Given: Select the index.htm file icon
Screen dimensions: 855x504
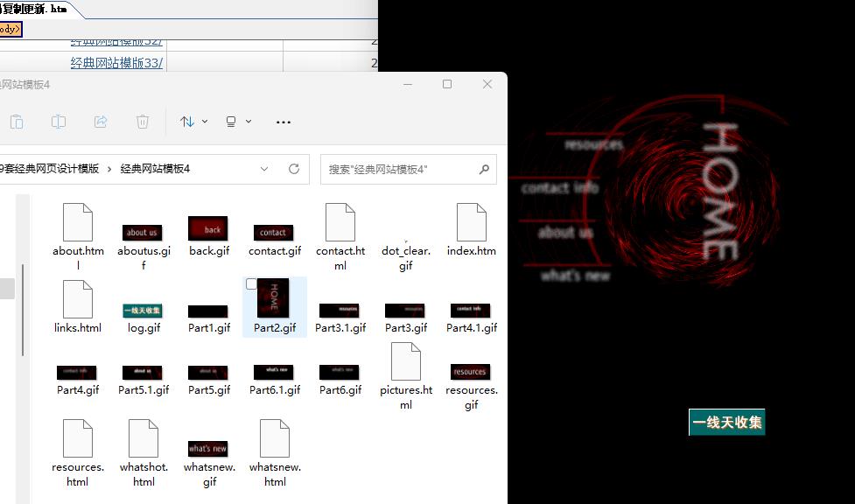Looking at the screenshot, I should (x=471, y=222).
